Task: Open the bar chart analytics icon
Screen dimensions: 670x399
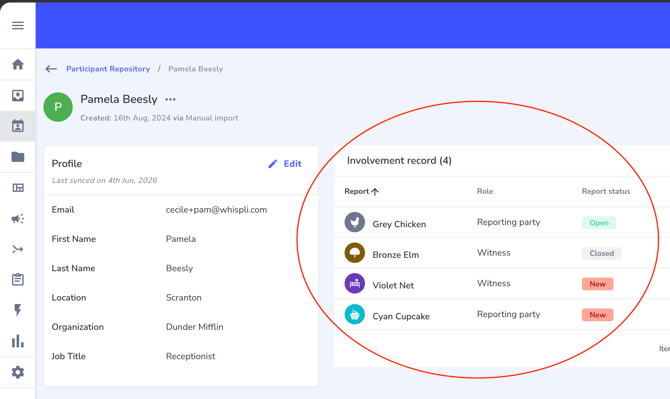Action: [18, 341]
